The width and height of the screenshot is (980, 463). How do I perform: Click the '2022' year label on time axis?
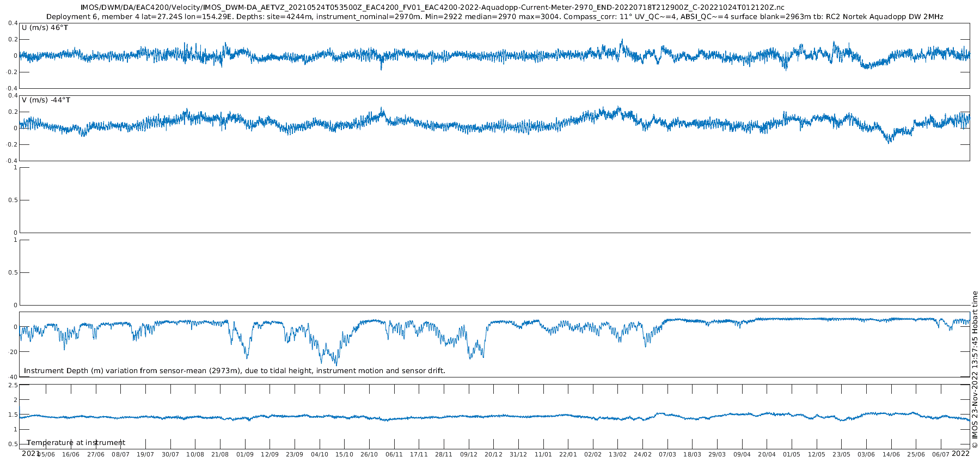[x=960, y=453]
